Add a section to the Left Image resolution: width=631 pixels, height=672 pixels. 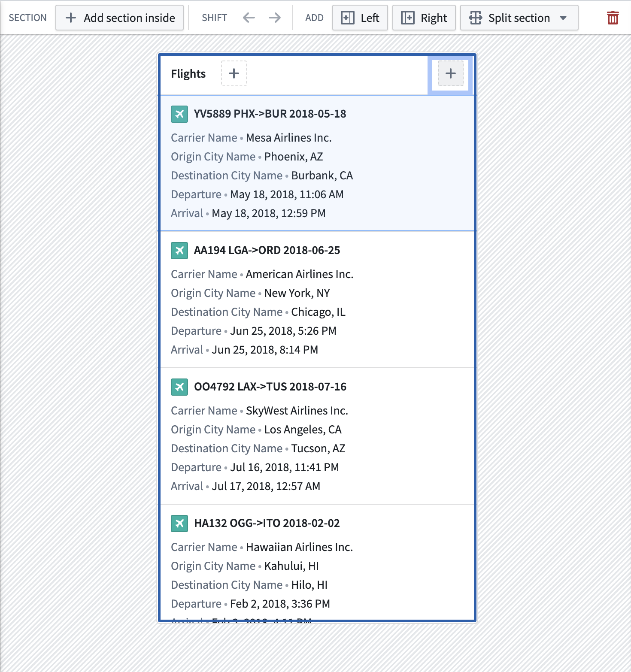click(x=360, y=18)
